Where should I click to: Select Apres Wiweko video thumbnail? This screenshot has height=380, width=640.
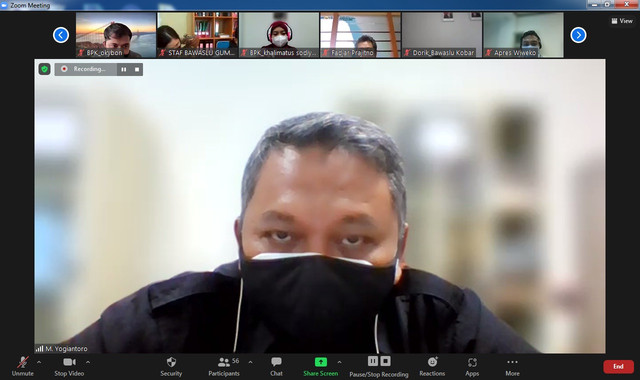(524, 35)
